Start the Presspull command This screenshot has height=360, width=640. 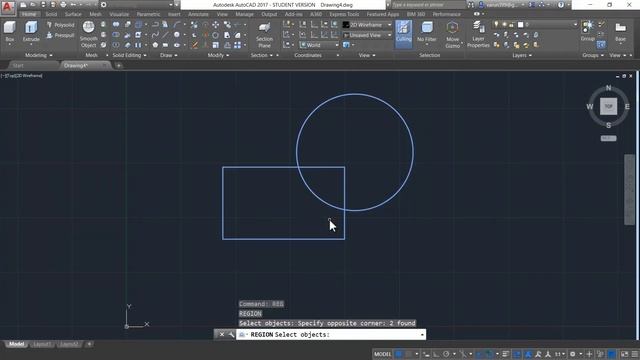pos(60,36)
